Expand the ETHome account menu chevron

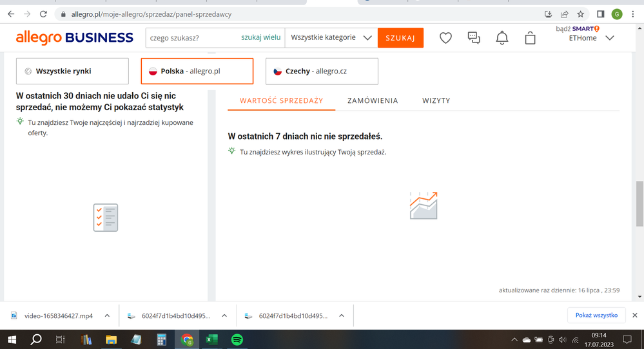pos(610,38)
